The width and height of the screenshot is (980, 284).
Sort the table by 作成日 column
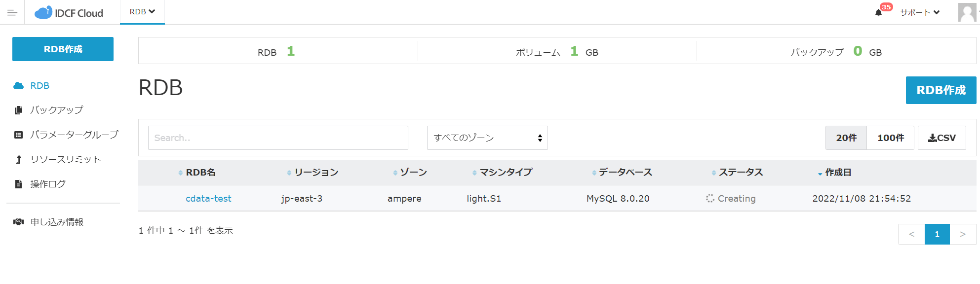tap(838, 173)
